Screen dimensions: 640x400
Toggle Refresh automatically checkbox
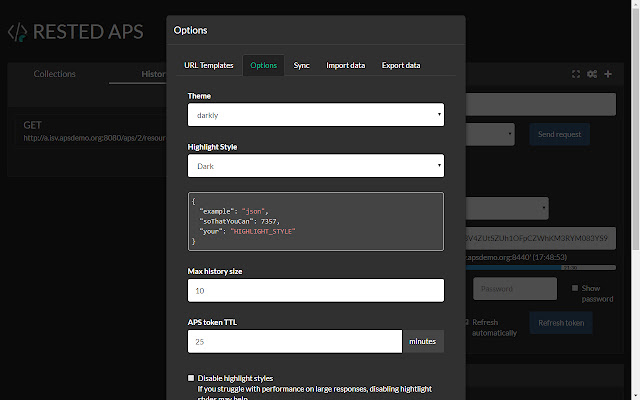click(467, 322)
